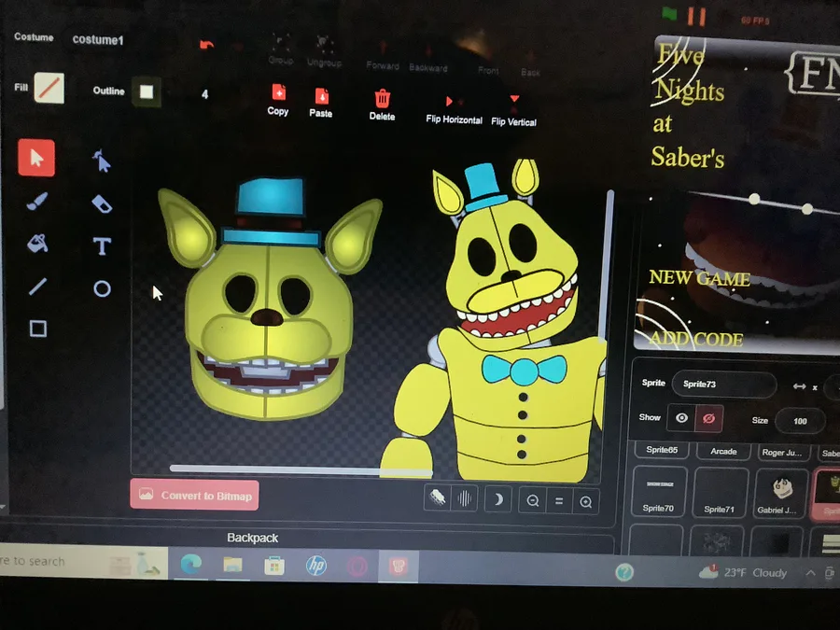Reset canvas zoom to default
The height and width of the screenshot is (630, 840).
[559, 501]
